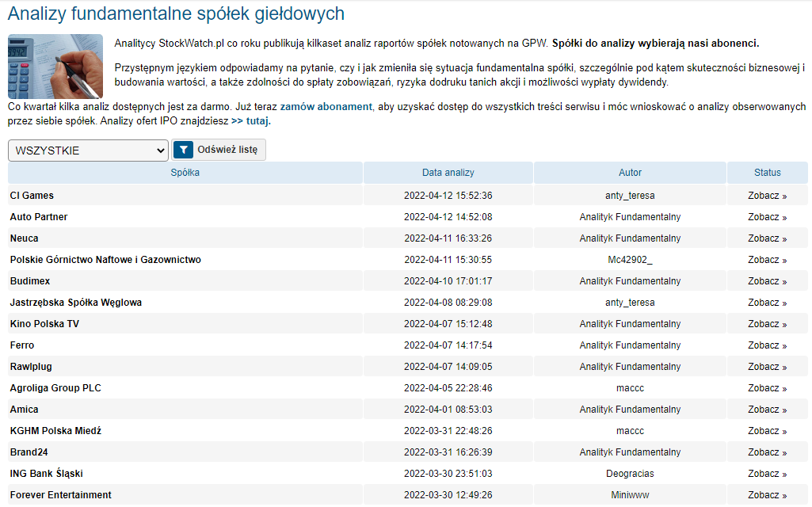The height and width of the screenshot is (507, 812).
Task: Open Zobacz for ING Bank Śląski
Action: click(x=767, y=474)
